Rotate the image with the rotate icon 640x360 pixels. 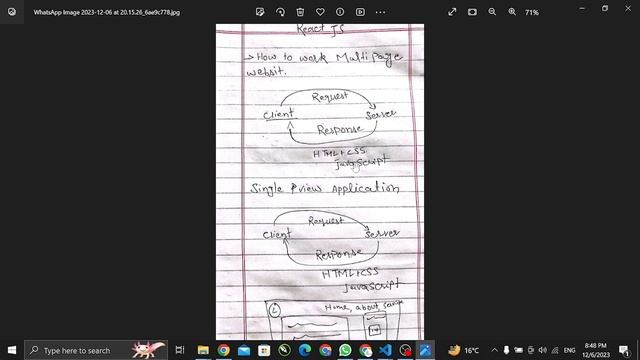click(280, 12)
